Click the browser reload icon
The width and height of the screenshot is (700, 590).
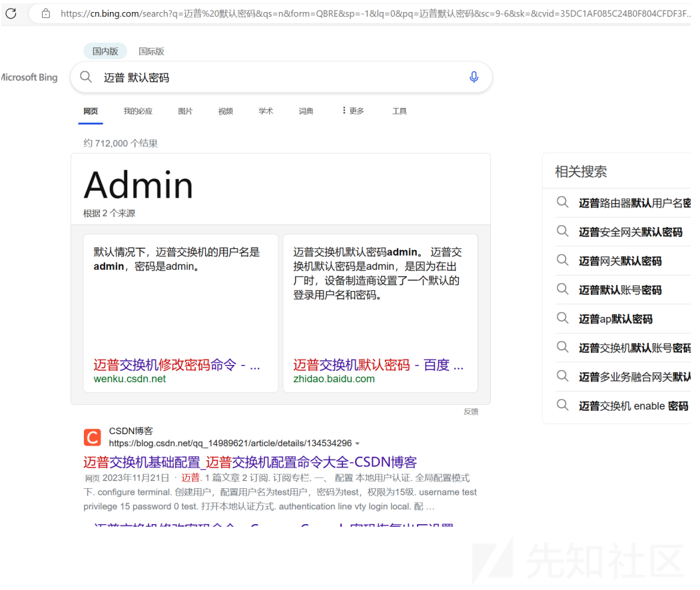point(11,13)
